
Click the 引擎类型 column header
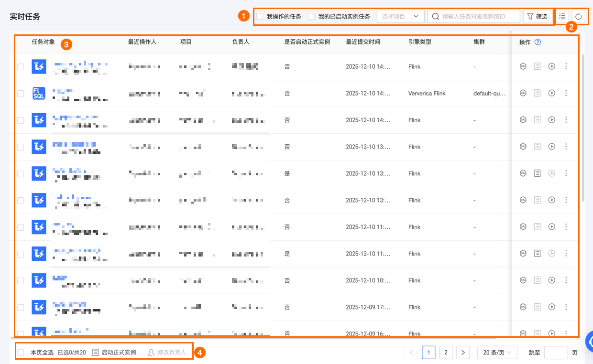point(420,42)
